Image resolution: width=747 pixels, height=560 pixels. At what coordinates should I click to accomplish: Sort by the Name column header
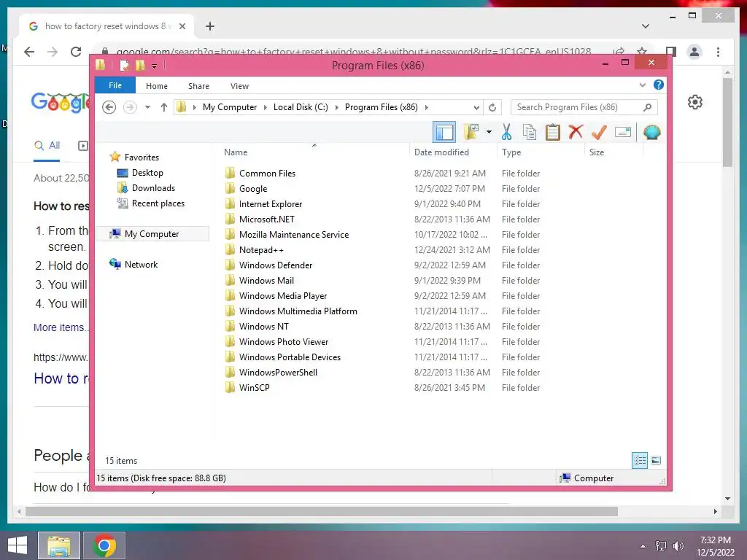(x=314, y=152)
